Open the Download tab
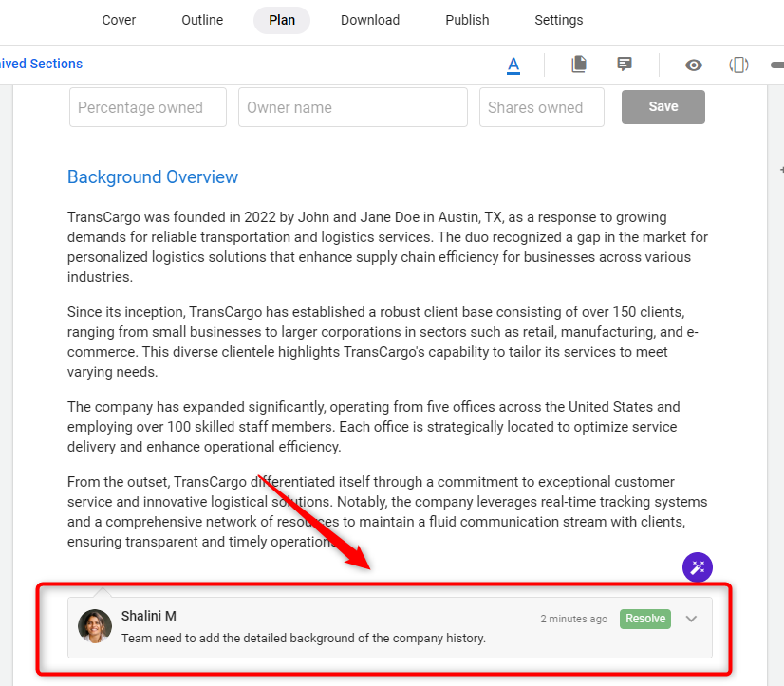The height and width of the screenshot is (686, 784). tap(370, 20)
